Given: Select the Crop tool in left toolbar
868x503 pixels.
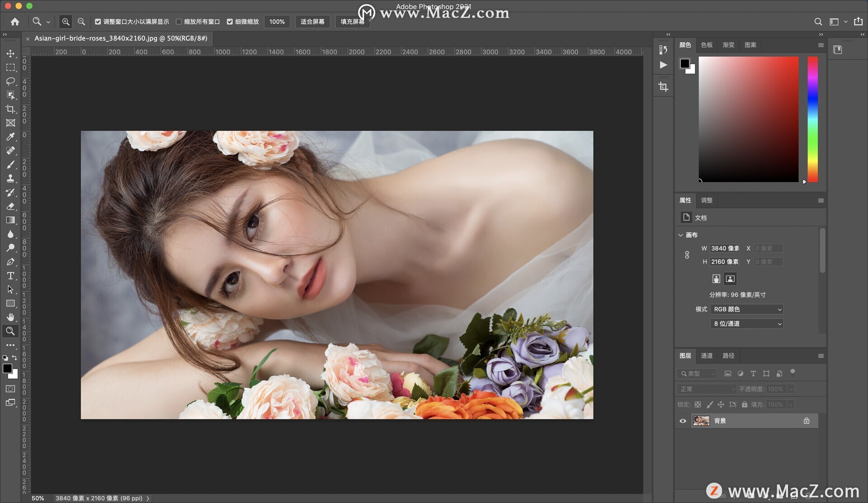Looking at the screenshot, I should 10,109.
